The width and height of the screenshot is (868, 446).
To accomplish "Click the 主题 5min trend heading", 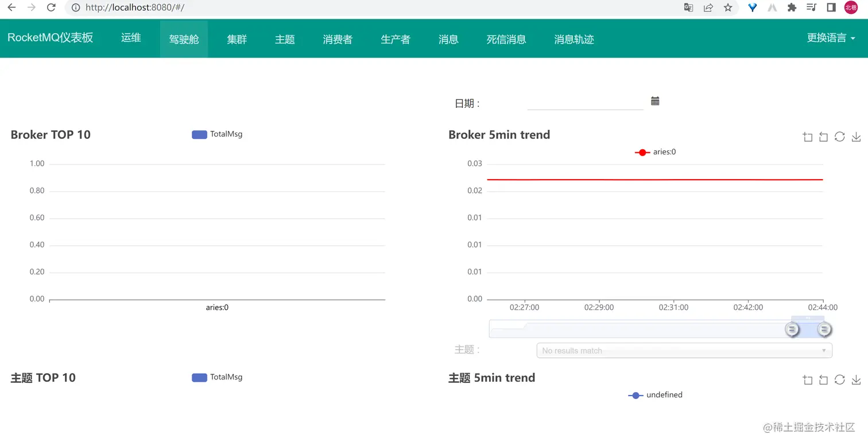I will click(491, 378).
